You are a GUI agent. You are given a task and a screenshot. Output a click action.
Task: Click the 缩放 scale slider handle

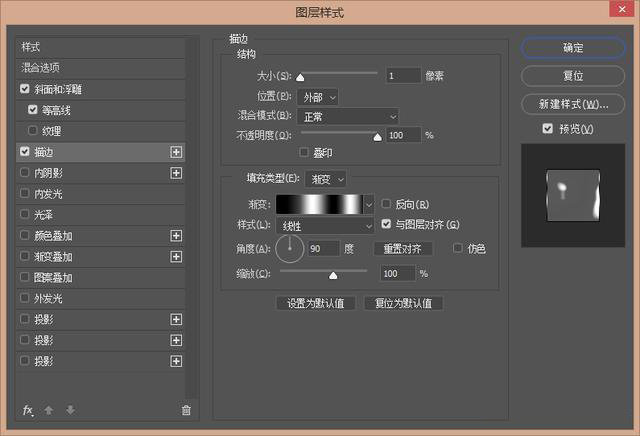coord(333,276)
